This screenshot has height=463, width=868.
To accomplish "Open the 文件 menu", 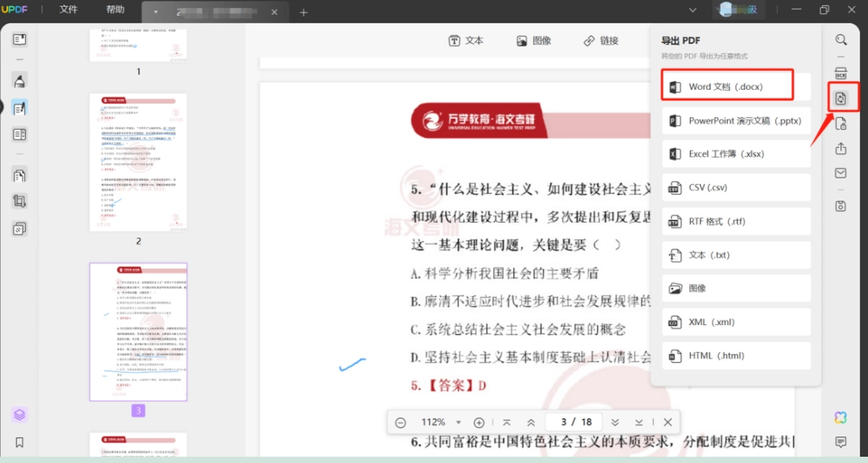I will pos(68,9).
